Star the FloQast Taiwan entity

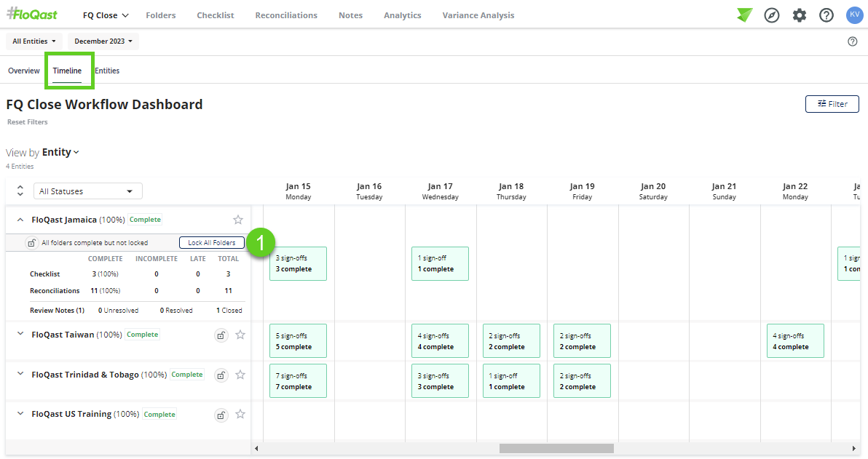coord(240,335)
